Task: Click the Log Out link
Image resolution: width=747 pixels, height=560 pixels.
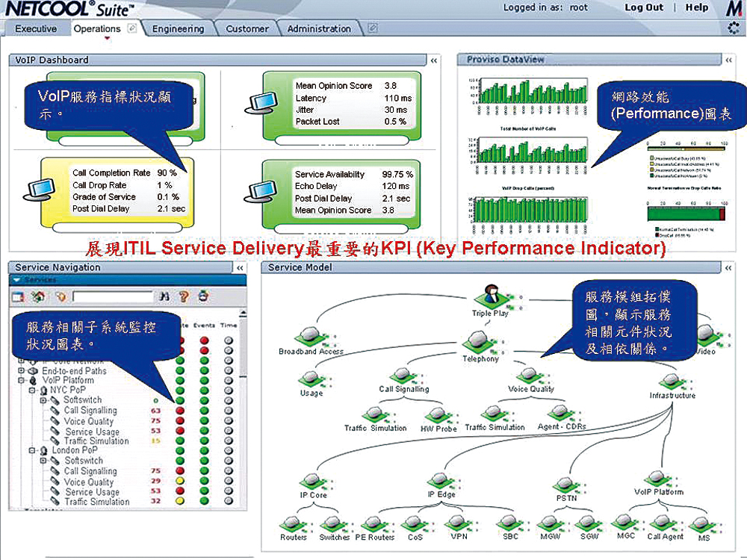Action: 644,7
